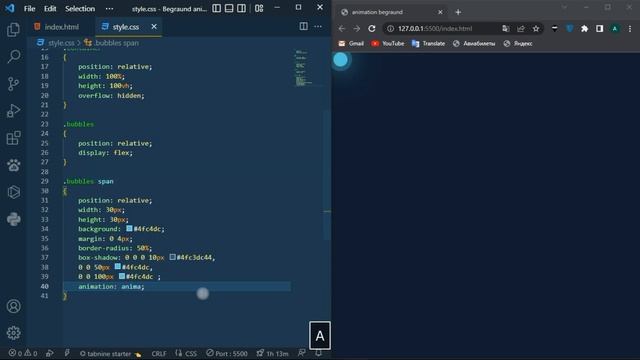Open Яндекс bookmark
Viewport: 640px width, 360px height.
point(518,44)
